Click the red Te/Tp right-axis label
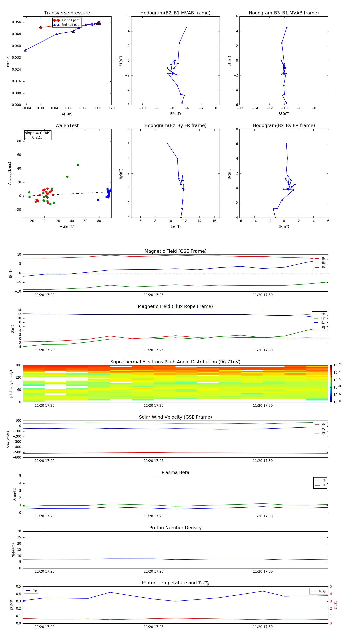 click(336, 605)
